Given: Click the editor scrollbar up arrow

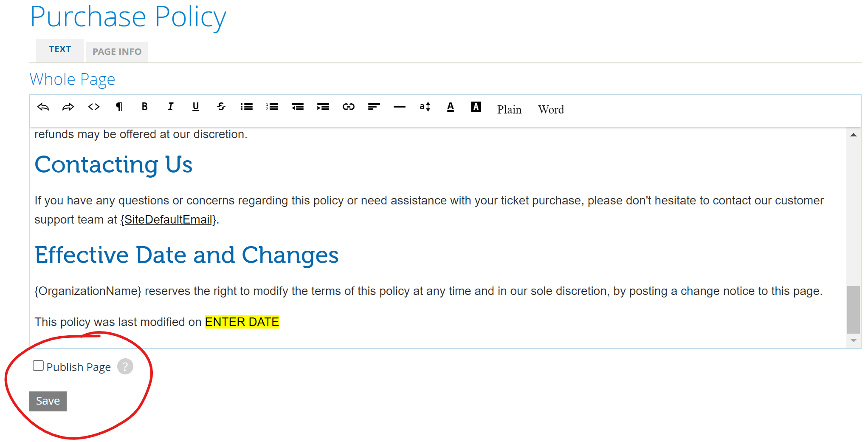Looking at the screenshot, I should click(854, 135).
